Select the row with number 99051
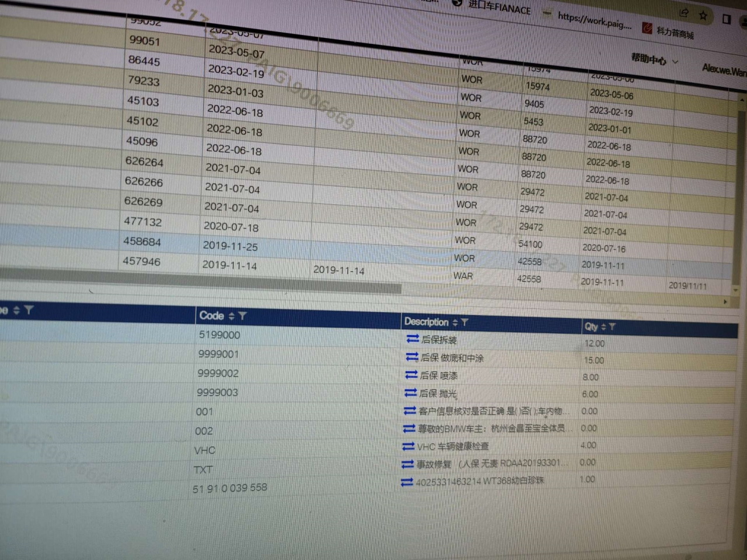The image size is (747, 560). 144,41
